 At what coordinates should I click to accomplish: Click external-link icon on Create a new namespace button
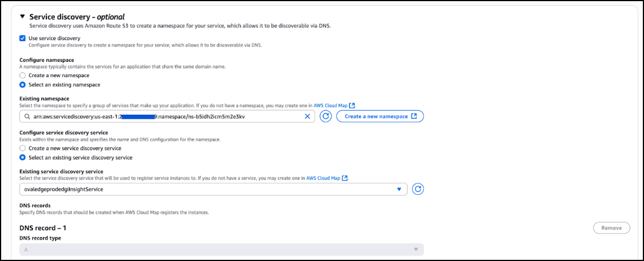tap(415, 117)
